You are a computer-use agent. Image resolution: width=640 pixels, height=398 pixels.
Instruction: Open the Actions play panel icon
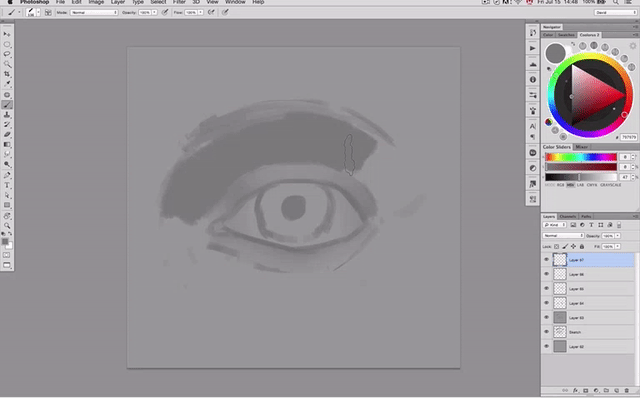click(x=532, y=48)
